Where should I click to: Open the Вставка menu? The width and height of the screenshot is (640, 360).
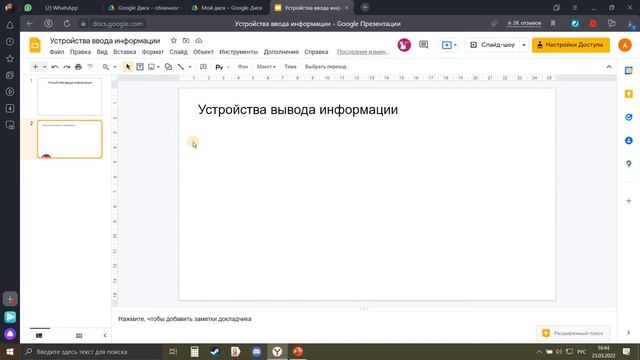124,52
